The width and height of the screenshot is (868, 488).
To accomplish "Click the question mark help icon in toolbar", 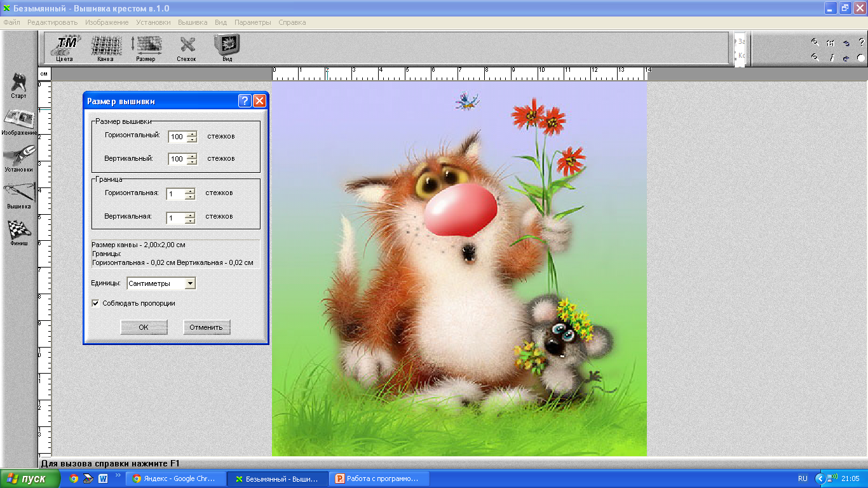I will [861, 43].
